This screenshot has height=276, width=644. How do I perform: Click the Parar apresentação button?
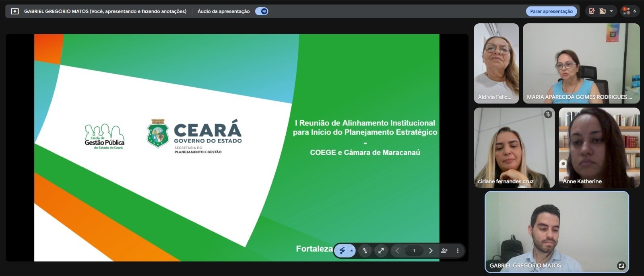(551, 11)
